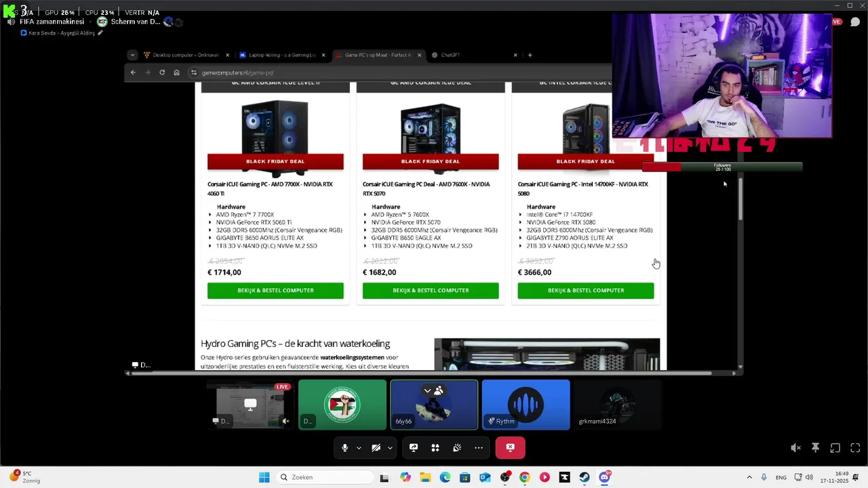
Task: Click the page vertical scrollbar thumb
Action: click(741, 199)
